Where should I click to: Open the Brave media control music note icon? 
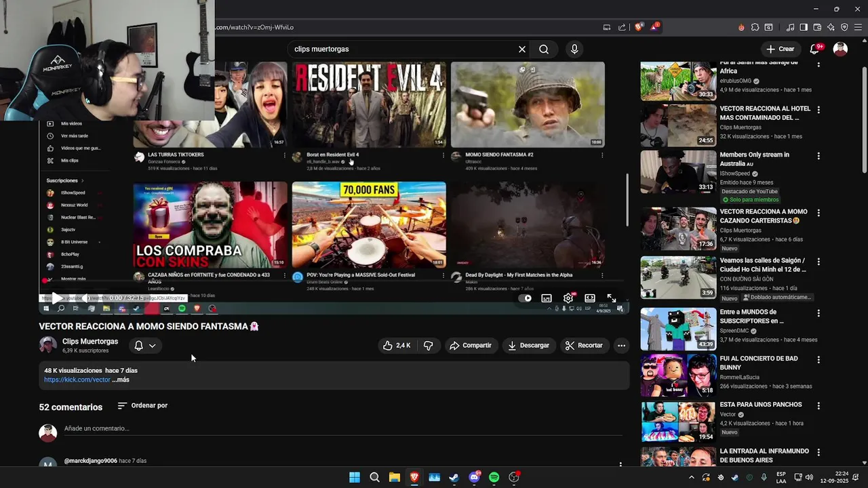tap(790, 27)
